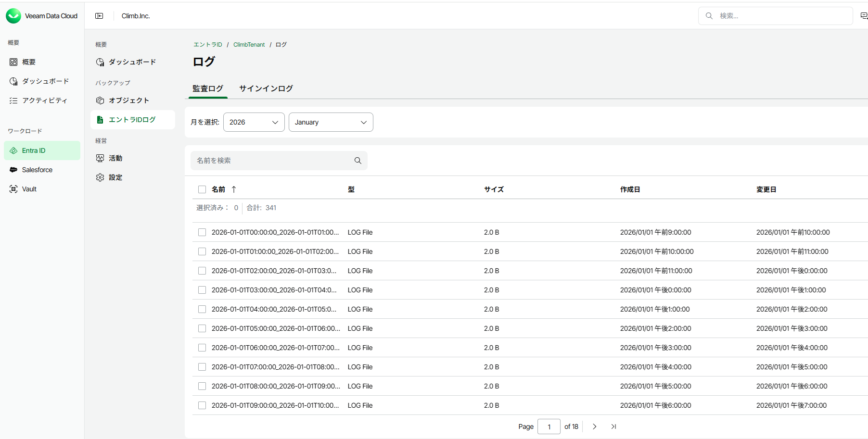868x439 pixels.
Task: Go to the next page of logs
Action: pos(594,426)
